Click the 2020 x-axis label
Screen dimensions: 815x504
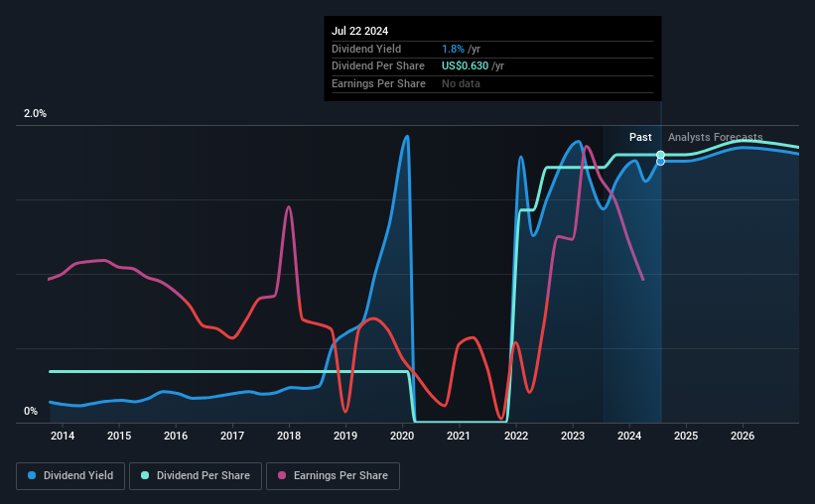[402, 436]
